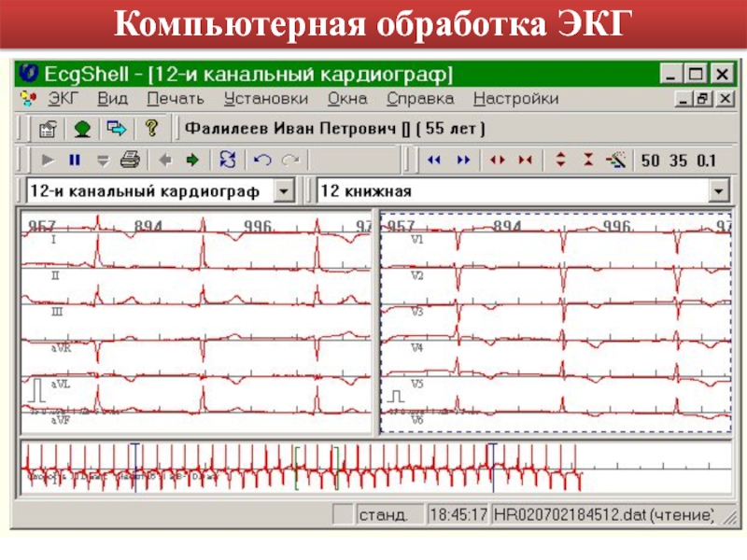Click the refresh ECG icon
This screenshot has height=560, width=747.
tap(228, 160)
